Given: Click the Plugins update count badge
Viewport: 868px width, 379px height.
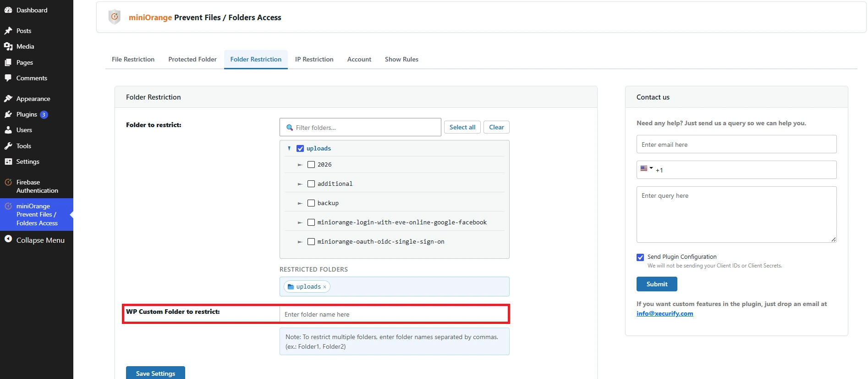Looking at the screenshot, I should pyautogui.click(x=44, y=115).
